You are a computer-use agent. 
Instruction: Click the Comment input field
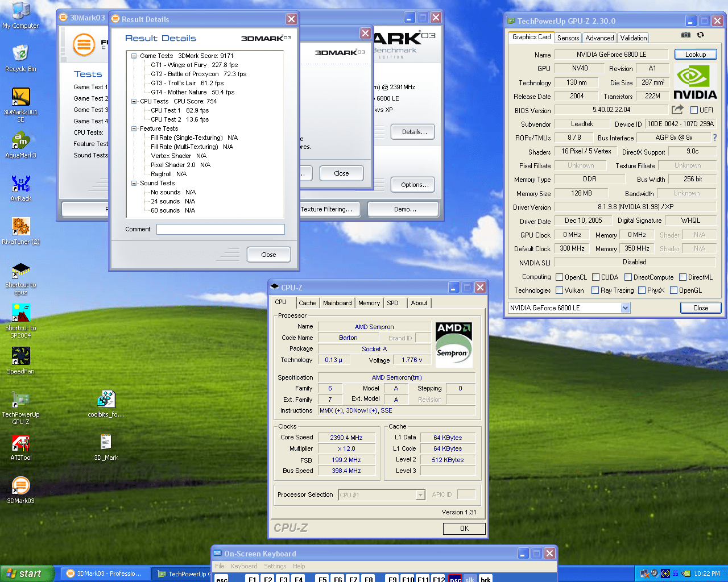coord(221,229)
